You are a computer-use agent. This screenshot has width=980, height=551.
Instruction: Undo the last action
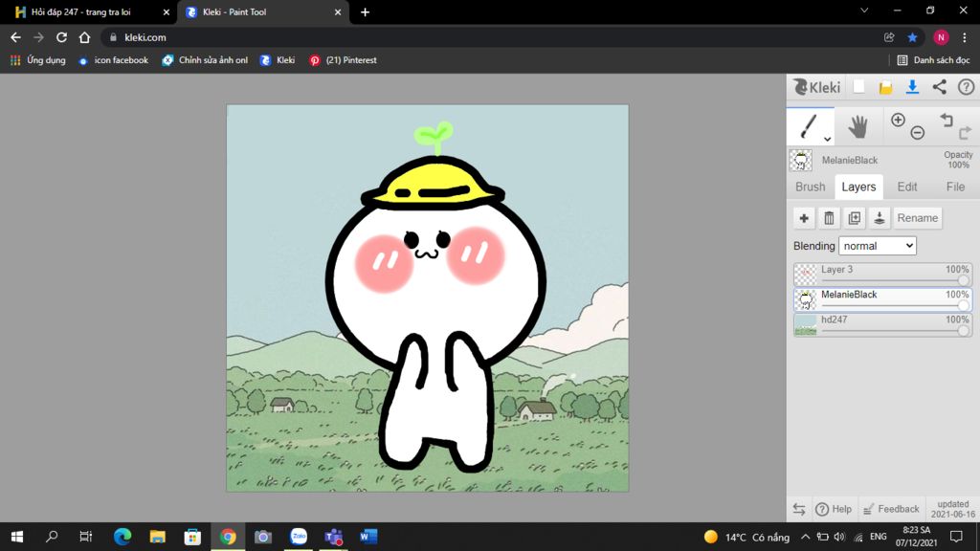point(947,120)
